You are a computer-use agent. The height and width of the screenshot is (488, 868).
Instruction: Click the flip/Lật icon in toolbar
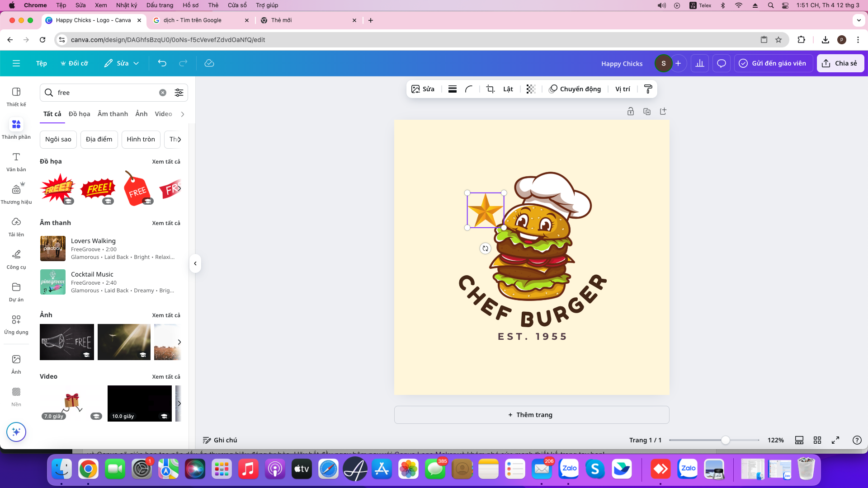tap(508, 89)
